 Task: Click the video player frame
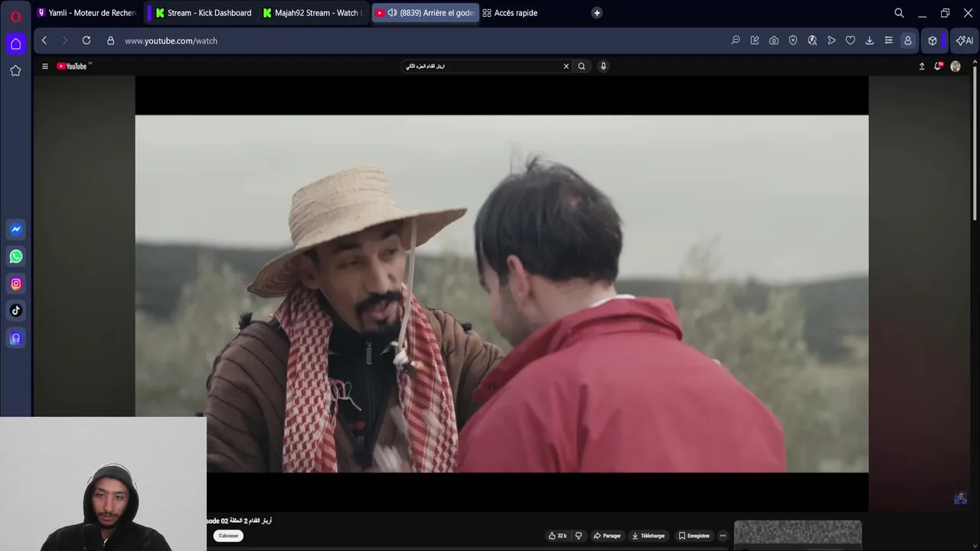(x=501, y=293)
